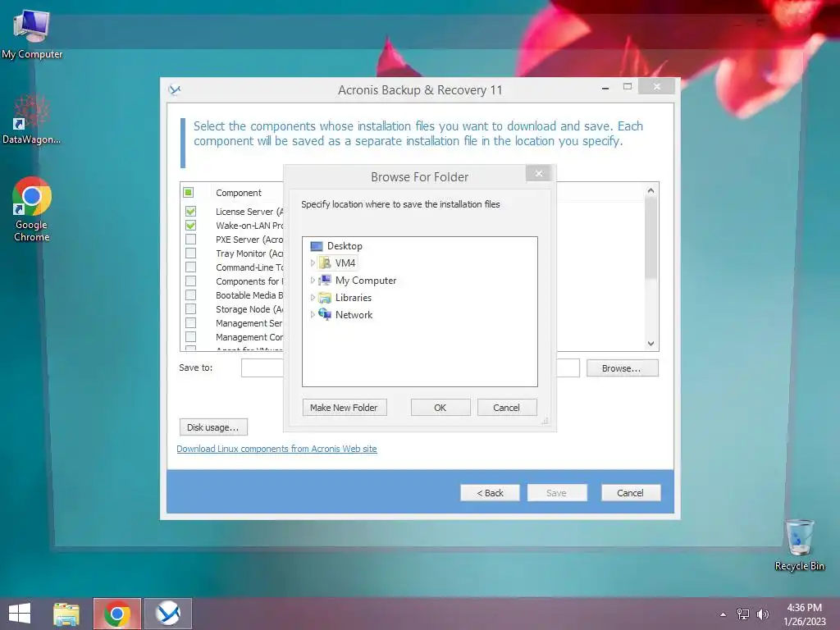Check the Bootable Media Builder checkbox
This screenshot has width=840, height=630.
point(190,294)
